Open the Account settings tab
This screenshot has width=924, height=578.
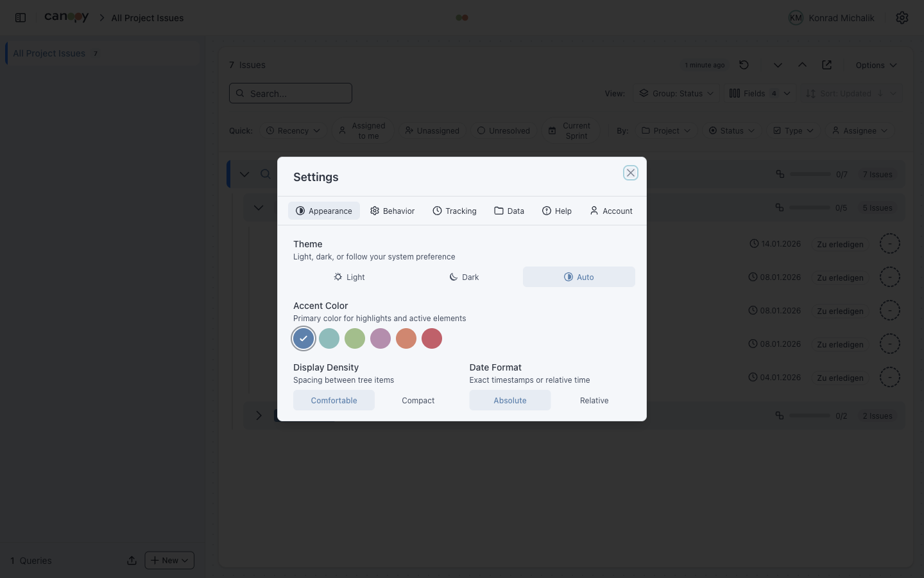pyautogui.click(x=610, y=211)
